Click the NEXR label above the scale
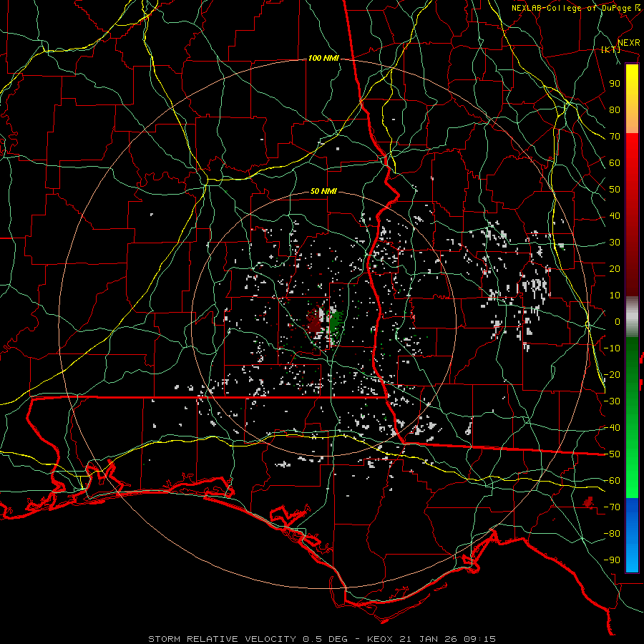The image size is (644, 644). [x=628, y=43]
